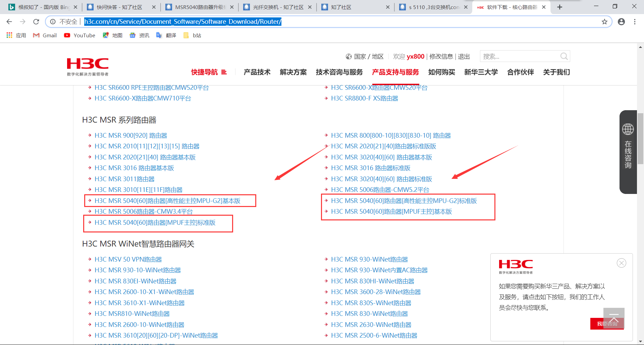Viewport: 644px width, 345px height.
Task: Open H3C SR8800-F XS路由器 link
Action: click(365, 98)
